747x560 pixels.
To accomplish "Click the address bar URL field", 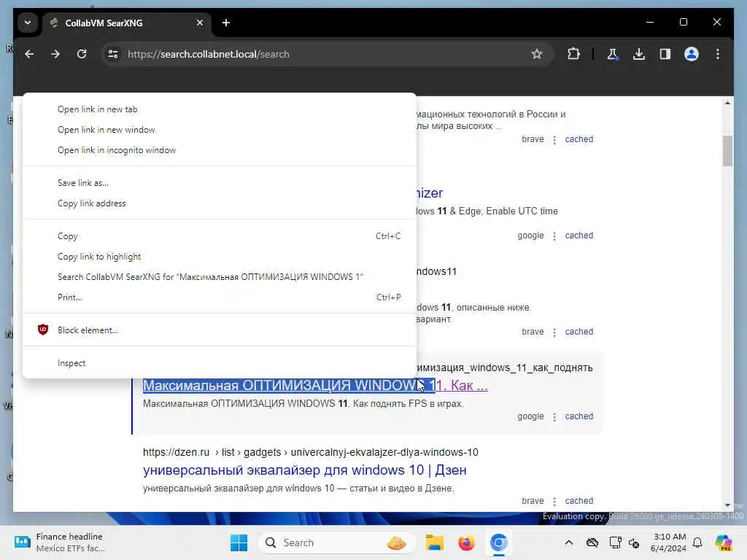I will click(326, 54).
